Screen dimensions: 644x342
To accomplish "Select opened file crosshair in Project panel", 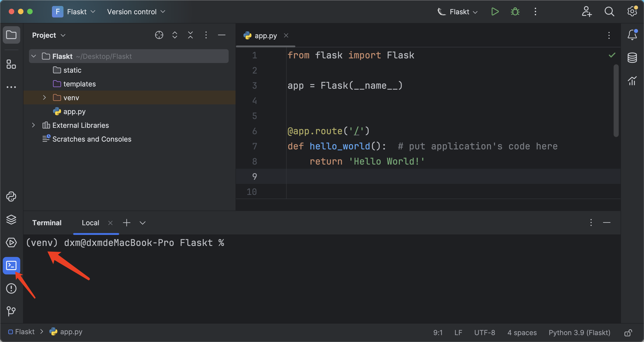I will pos(159,35).
